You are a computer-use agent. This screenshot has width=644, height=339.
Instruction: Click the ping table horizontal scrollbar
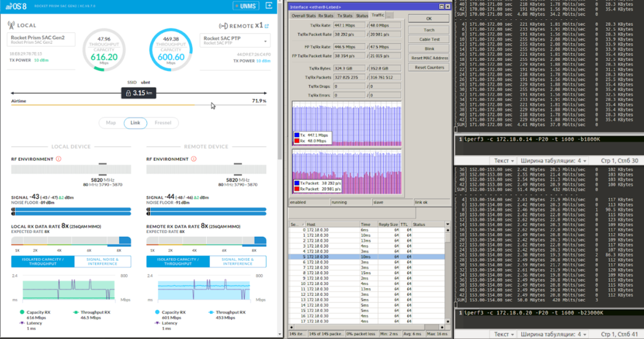pyautogui.click(x=367, y=327)
